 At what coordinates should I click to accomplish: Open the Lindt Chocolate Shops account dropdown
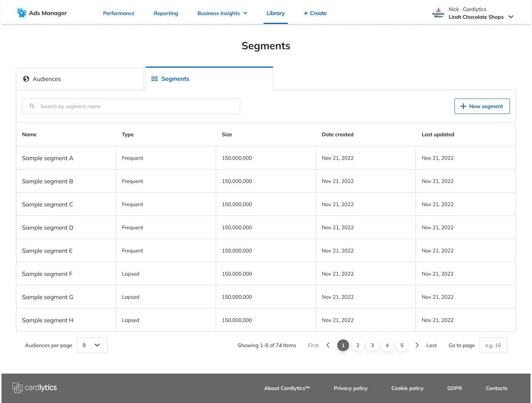click(511, 17)
